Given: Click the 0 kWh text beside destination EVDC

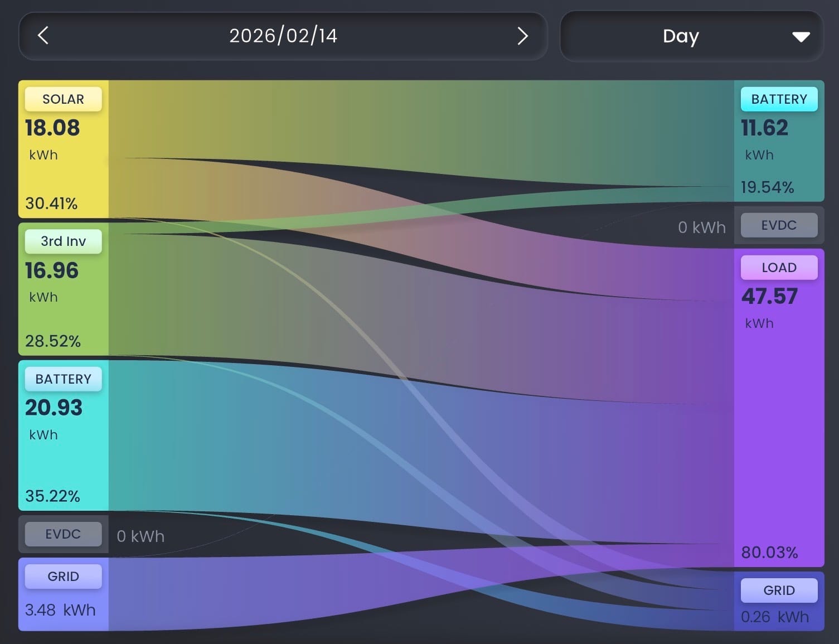Looking at the screenshot, I should point(702,227).
